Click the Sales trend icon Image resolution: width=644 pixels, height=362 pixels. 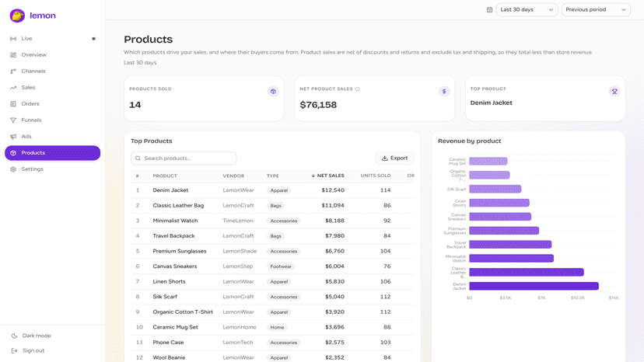tap(13, 88)
